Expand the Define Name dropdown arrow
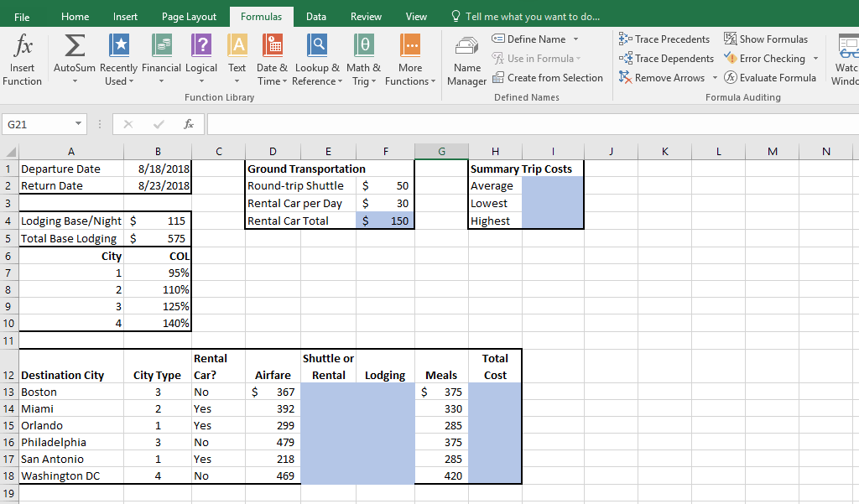 [x=575, y=39]
